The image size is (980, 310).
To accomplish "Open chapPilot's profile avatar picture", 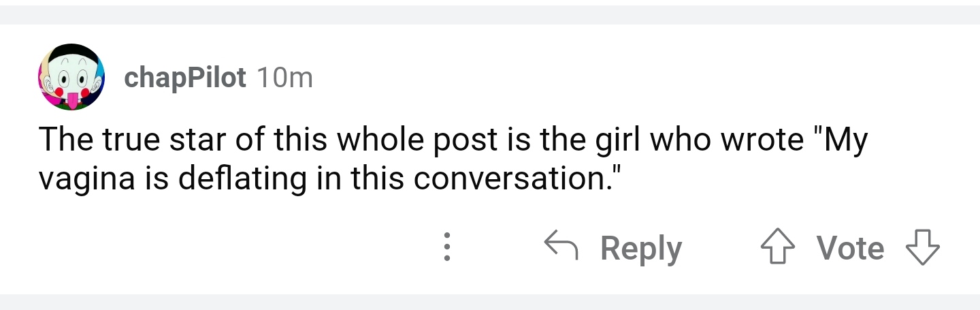I will [71, 77].
